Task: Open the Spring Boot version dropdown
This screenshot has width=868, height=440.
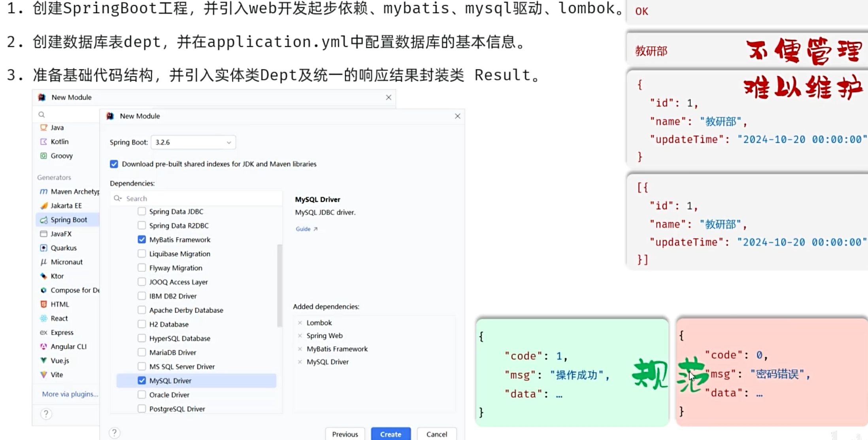Action: pos(193,142)
